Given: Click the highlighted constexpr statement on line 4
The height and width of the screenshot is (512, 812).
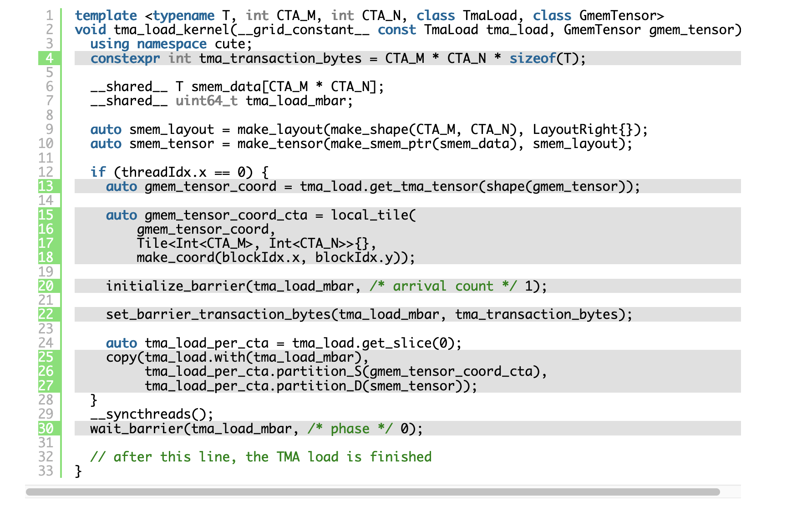Looking at the screenshot, I should (273, 58).
